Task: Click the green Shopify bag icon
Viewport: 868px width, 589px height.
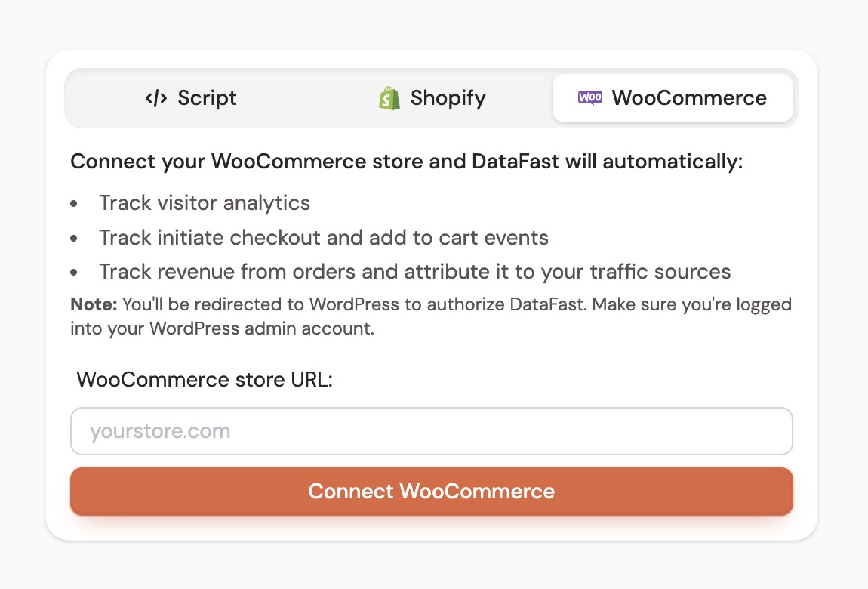Action: [x=389, y=98]
